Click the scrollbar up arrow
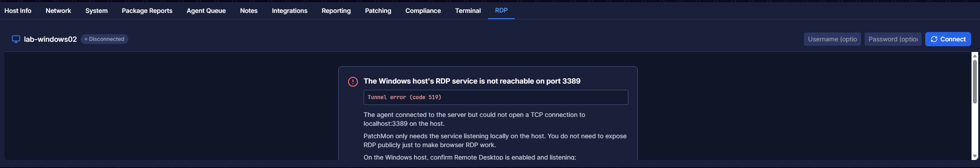The width and height of the screenshot is (980, 168). click(x=975, y=56)
